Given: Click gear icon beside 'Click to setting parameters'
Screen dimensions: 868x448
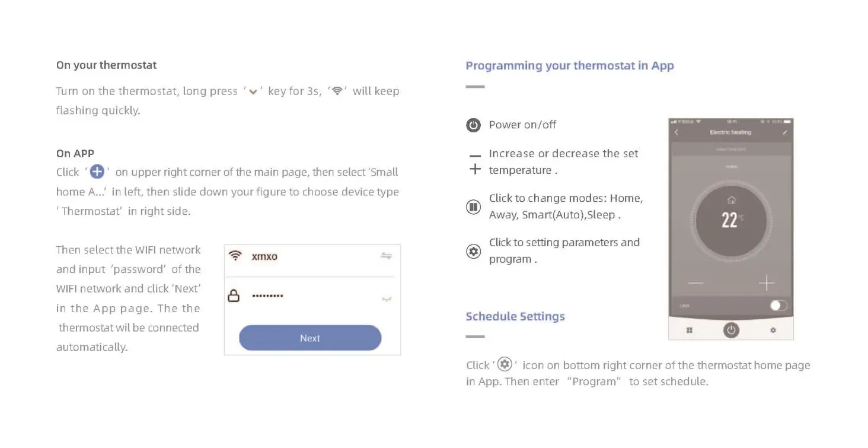Looking at the screenshot, I should click(x=473, y=252).
